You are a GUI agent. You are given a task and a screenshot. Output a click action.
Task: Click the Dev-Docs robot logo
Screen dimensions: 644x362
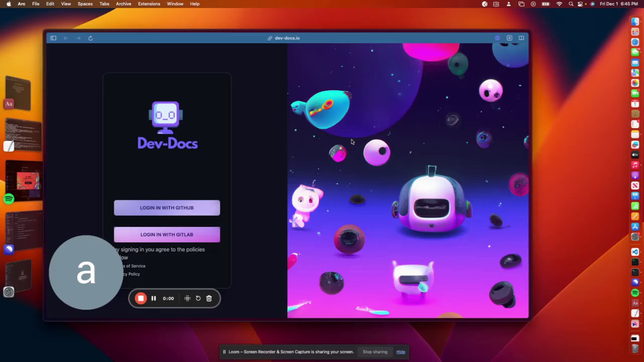(166, 118)
